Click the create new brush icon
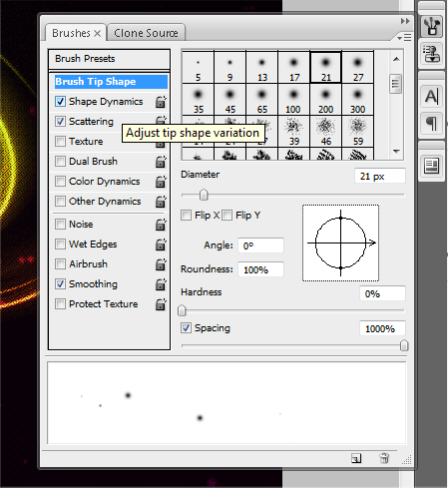Image resolution: width=448 pixels, height=488 pixels. click(x=356, y=458)
